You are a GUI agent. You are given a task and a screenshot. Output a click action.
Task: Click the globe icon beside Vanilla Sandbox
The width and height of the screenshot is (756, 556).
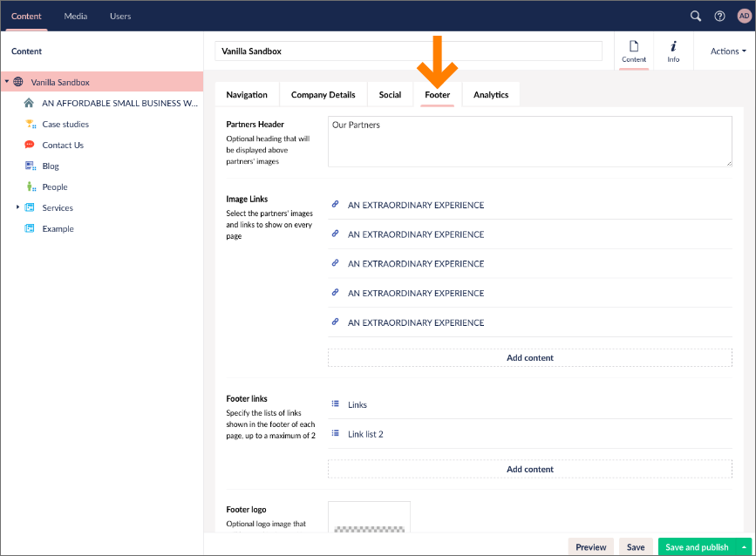17,82
